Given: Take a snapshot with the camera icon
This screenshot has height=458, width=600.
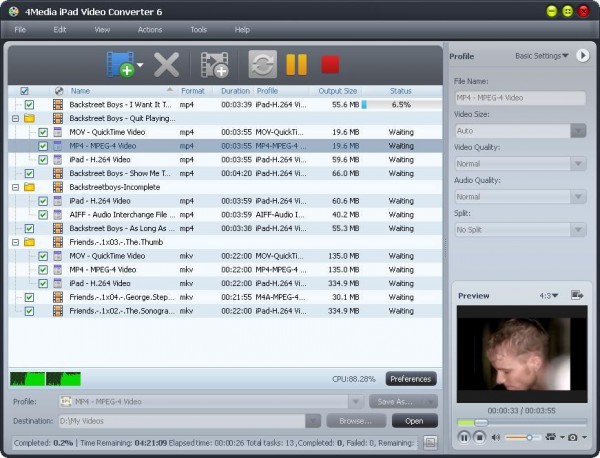Looking at the screenshot, I should pos(572,437).
